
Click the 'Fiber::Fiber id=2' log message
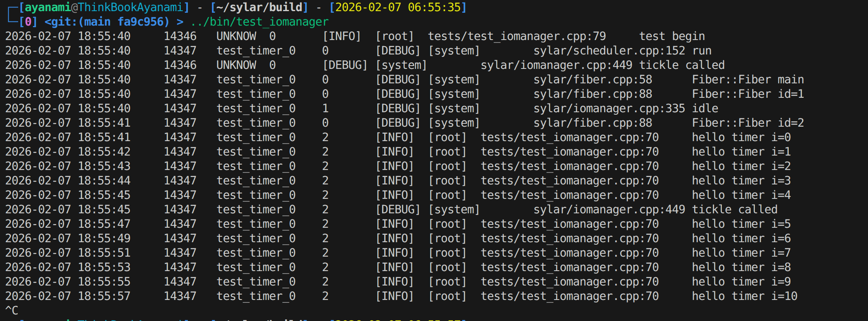click(748, 123)
